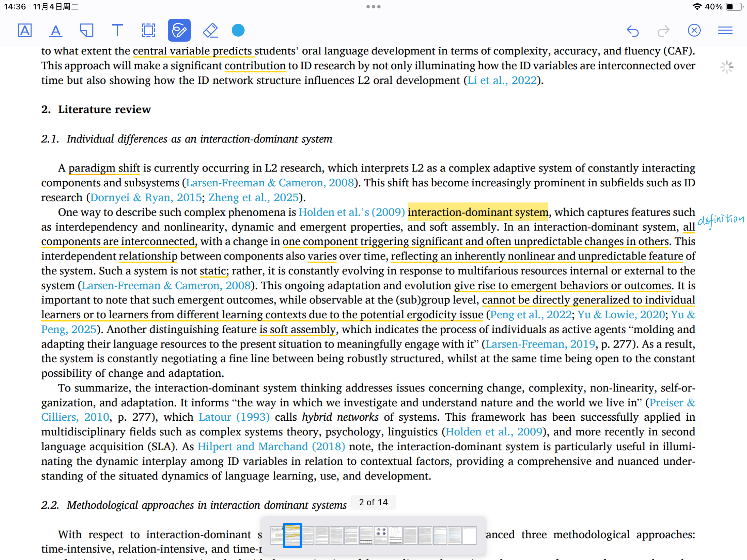Select the text highlight tool
The width and height of the screenshot is (747, 560).
[x=25, y=30]
